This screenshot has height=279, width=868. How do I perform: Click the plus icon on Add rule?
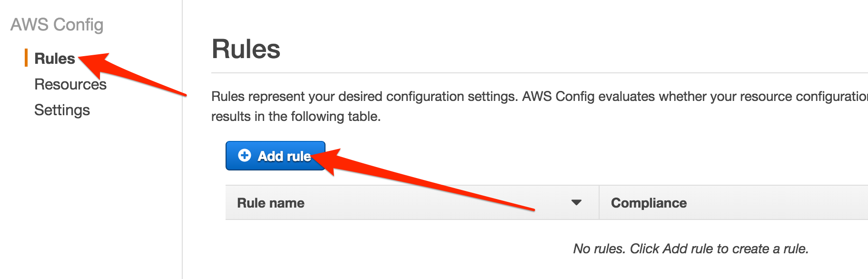(245, 156)
